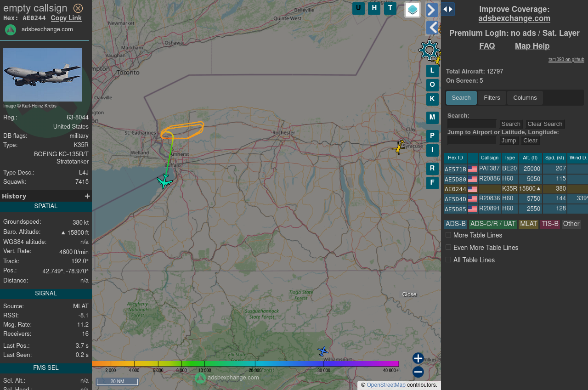The height and width of the screenshot is (390, 588).
Task: Open the settings gear icon
Action: [430, 50]
